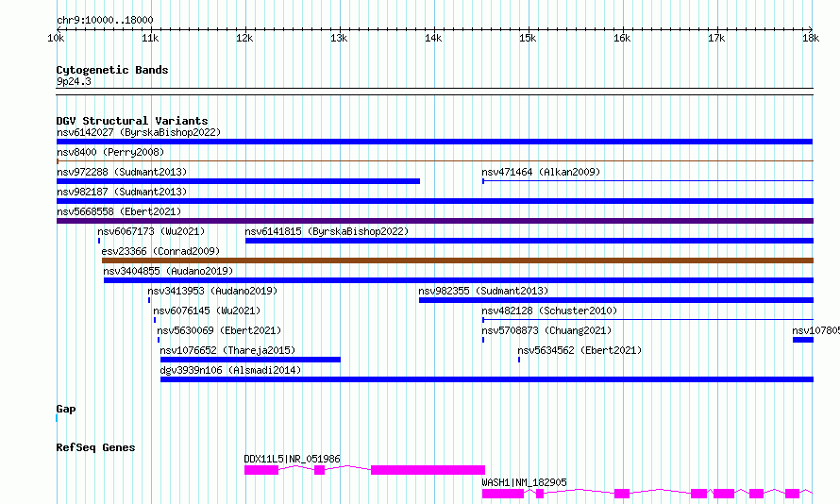Click the nsv6076145 (Wu2021) label
Image resolution: width=840 pixels, height=504 pixels.
click(207, 311)
